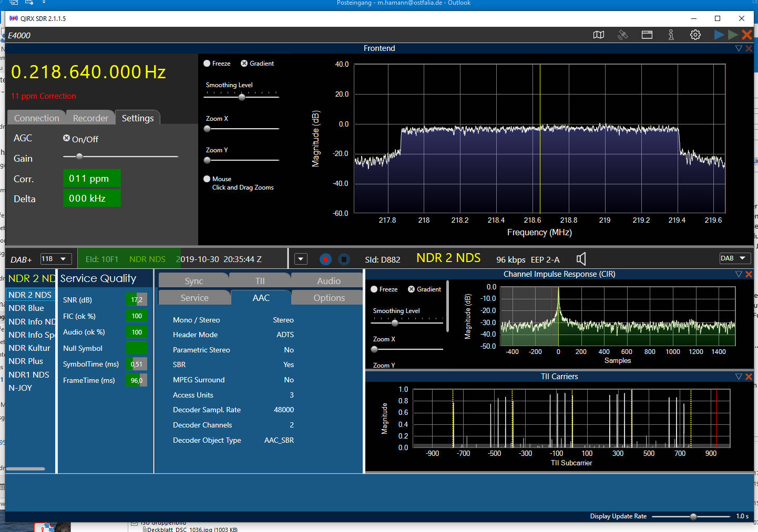Toggle Gradient in the CIR panel
758x532 pixels.
click(412, 289)
